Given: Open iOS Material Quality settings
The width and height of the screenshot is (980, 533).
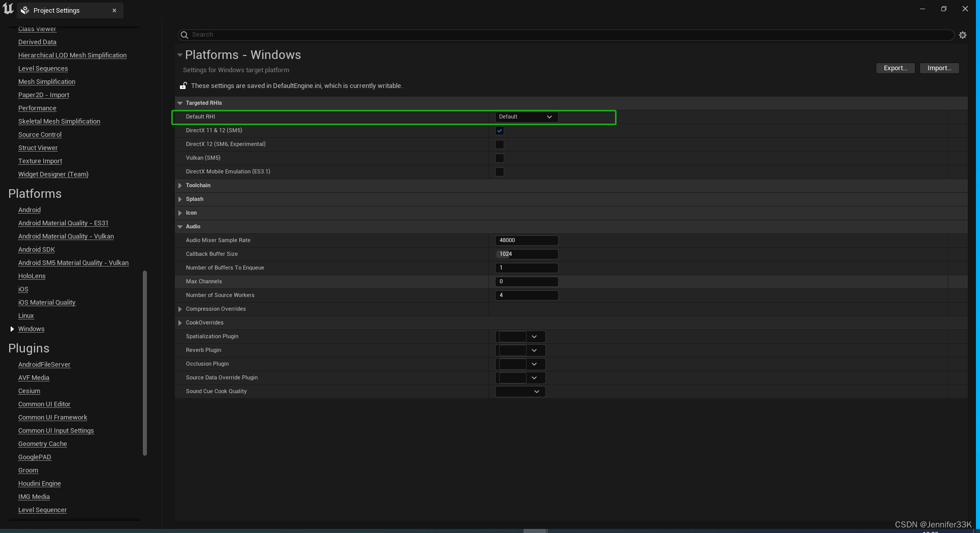Looking at the screenshot, I should tap(47, 303).
